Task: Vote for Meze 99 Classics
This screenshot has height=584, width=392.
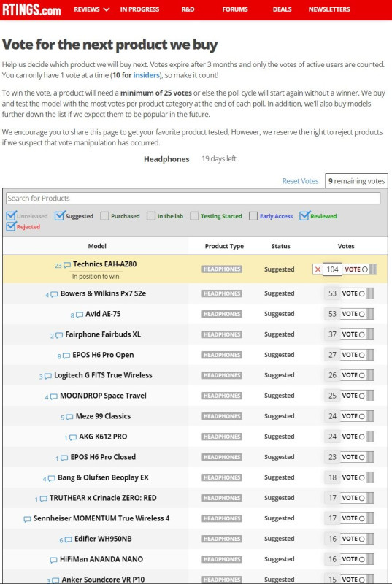Action: pyautogui.click(x=357, y=416)
